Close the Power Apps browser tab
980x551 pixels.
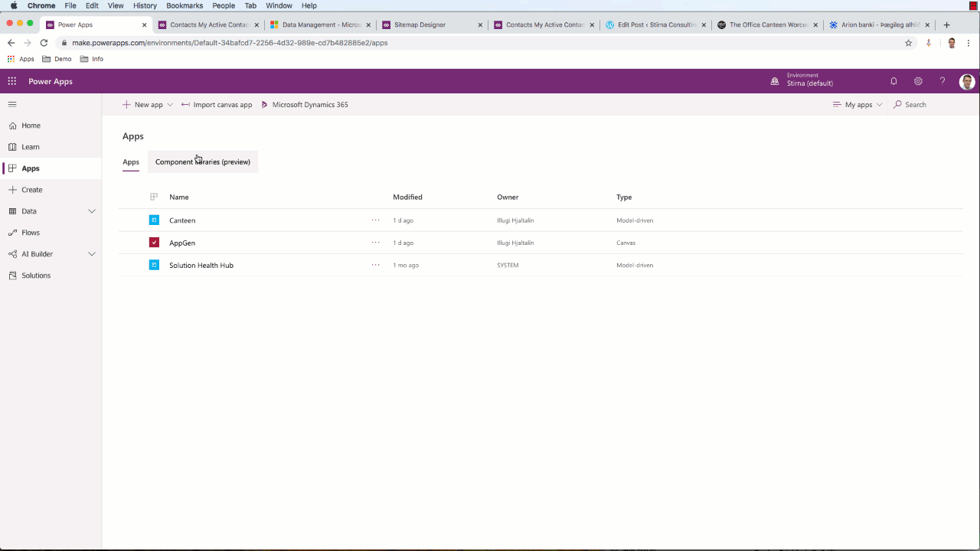[x=144, y=25]
